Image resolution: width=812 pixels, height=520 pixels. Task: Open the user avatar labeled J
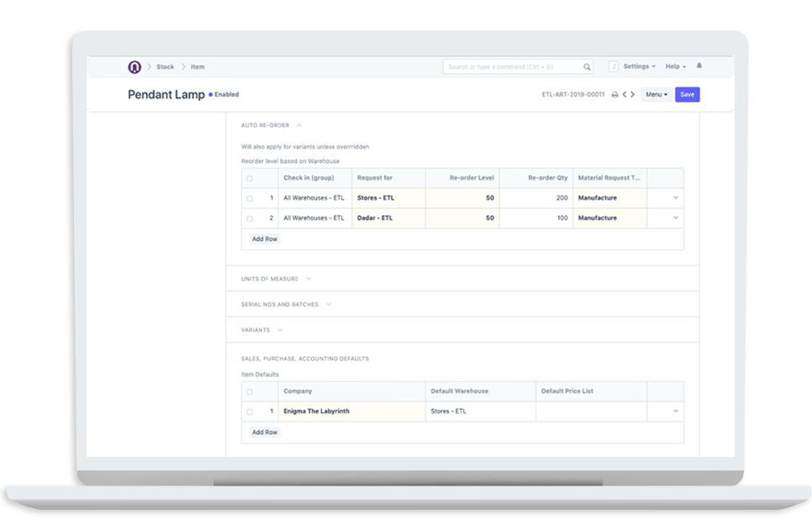(612, 66)
